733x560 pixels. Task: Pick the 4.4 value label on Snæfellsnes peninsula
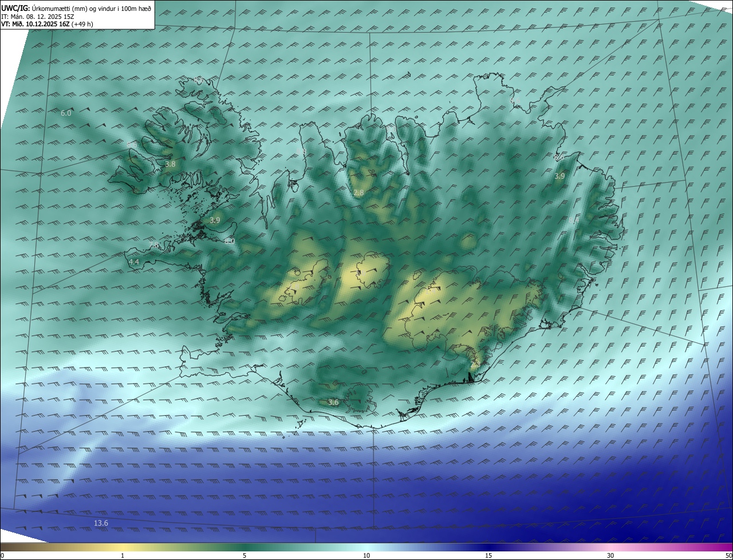tap(133, 262)
